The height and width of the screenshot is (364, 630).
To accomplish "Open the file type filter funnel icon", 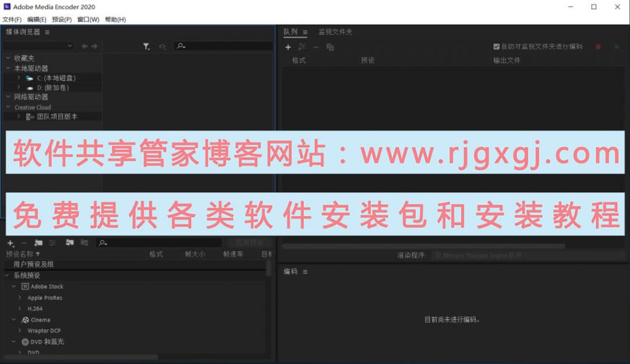I will pyautogui.click(x=146, y=47).
